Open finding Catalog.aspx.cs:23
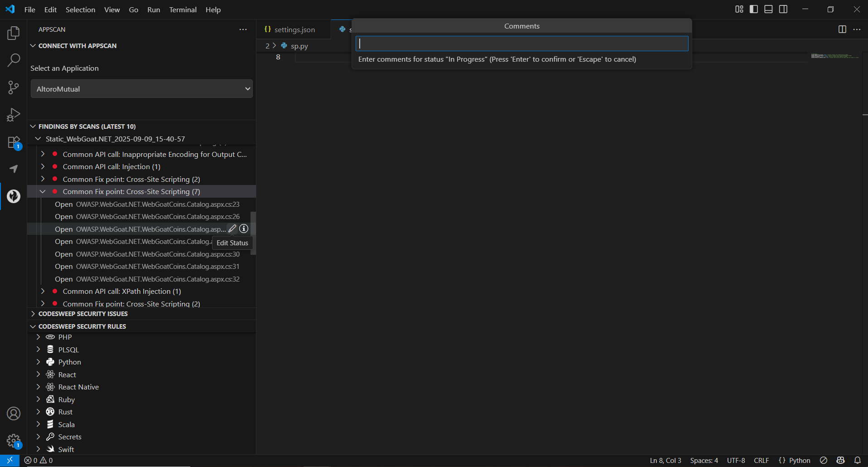 [x=142, y=204]
